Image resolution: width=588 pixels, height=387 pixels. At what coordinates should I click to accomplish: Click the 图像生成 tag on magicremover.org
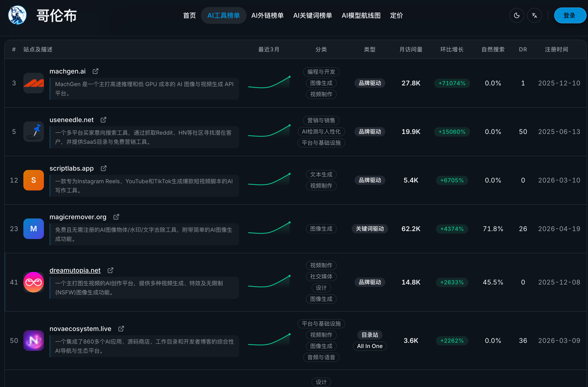pyautogui.click(x=321, y=229)
